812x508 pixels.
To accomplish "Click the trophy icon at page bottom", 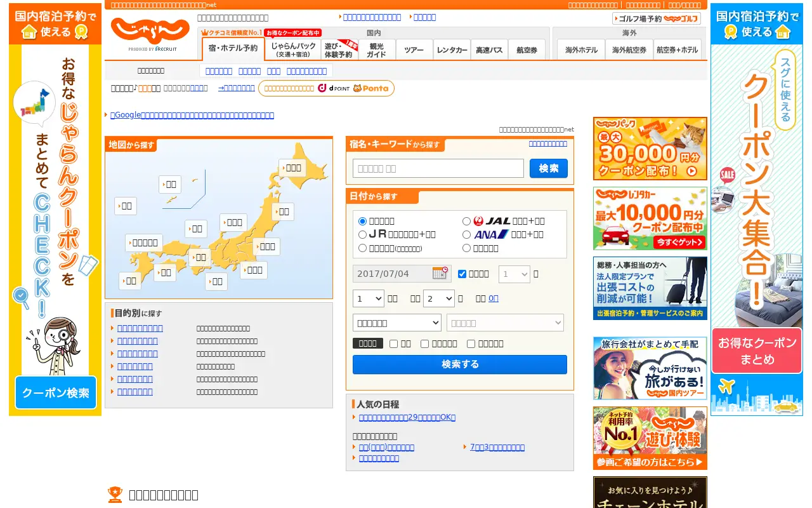I will (x=115, y=495).
